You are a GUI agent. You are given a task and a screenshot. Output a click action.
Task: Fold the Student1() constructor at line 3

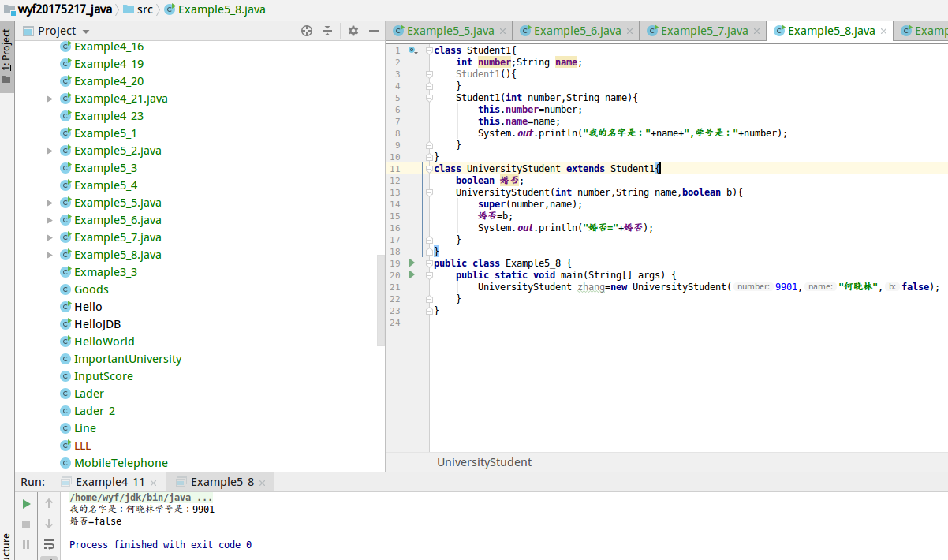click(429, 73)
